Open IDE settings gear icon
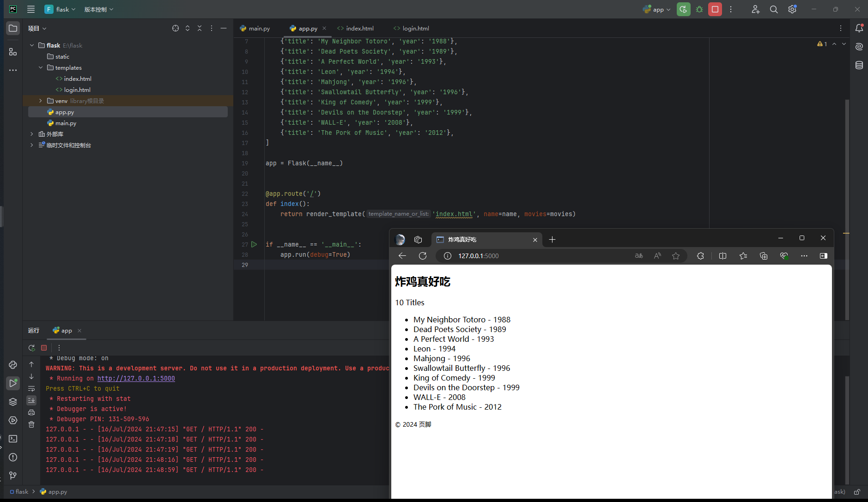868x502 pixels. pos(792,9)
